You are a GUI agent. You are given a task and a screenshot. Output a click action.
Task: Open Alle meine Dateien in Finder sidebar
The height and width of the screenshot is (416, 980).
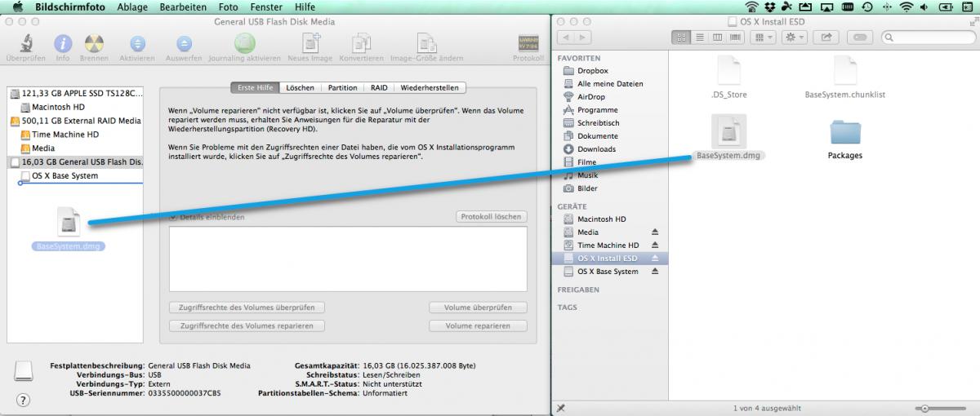tap(609, 84)
